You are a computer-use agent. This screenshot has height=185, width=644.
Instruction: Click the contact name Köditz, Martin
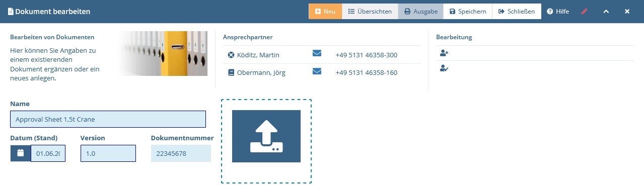pyautogui.click(x=258, y=55)
